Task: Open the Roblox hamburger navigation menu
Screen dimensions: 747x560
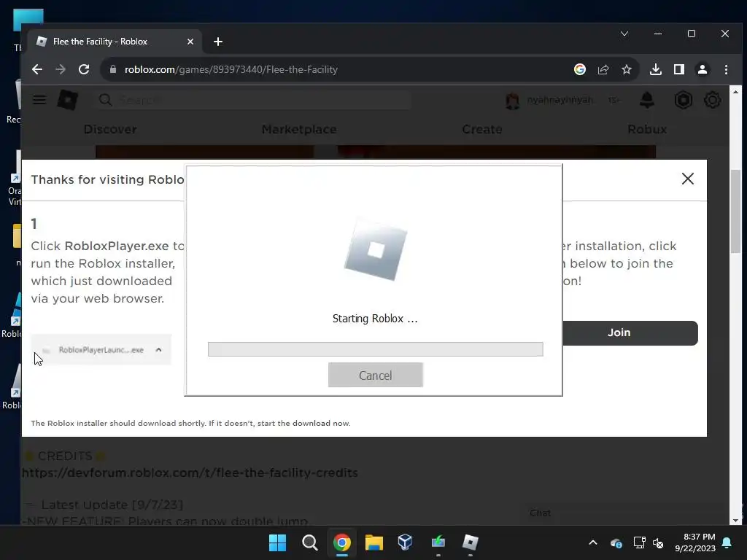Action: (39, 100)
